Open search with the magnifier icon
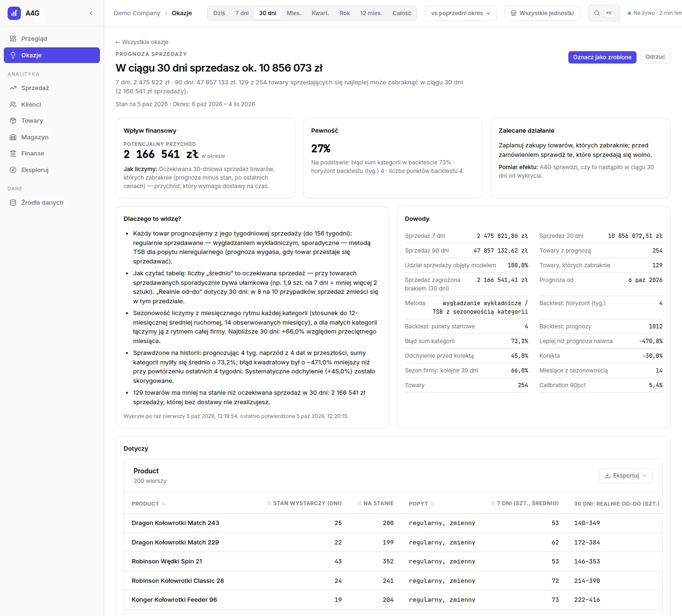The width and height of the screenshot is (682, 616). tap(597, 13)
